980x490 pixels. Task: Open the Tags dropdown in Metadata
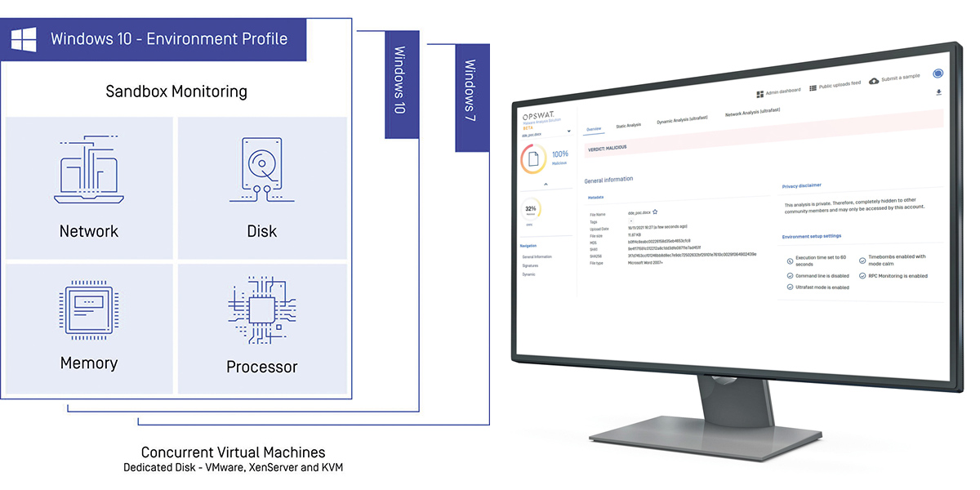coord(630,220)
